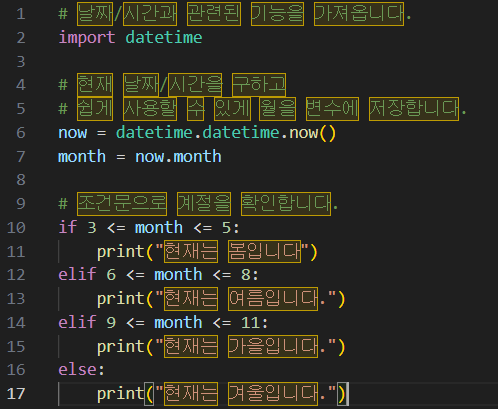The height and width of the screenshot is (409, 498).
Task: Click the string '여름입니다' on line 13
Action: click(x=273, y=299)
